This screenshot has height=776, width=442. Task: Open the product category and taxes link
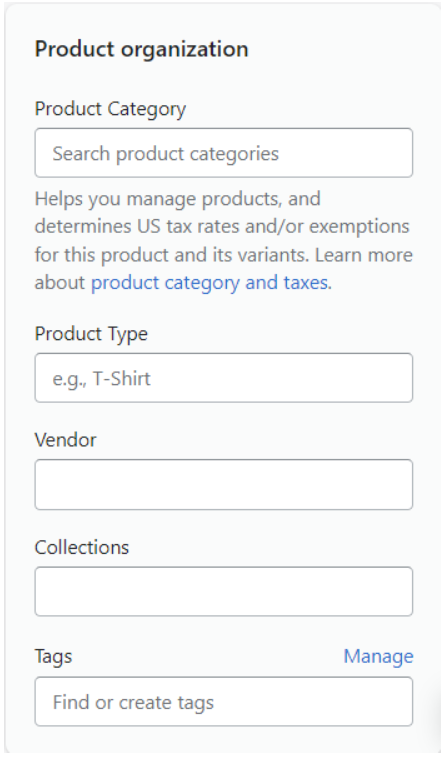(x=209, y=283)
